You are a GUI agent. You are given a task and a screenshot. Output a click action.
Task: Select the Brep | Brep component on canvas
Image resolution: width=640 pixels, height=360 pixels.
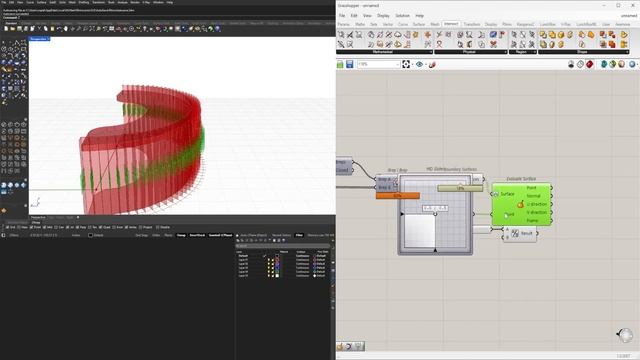(x=386, y=183)
